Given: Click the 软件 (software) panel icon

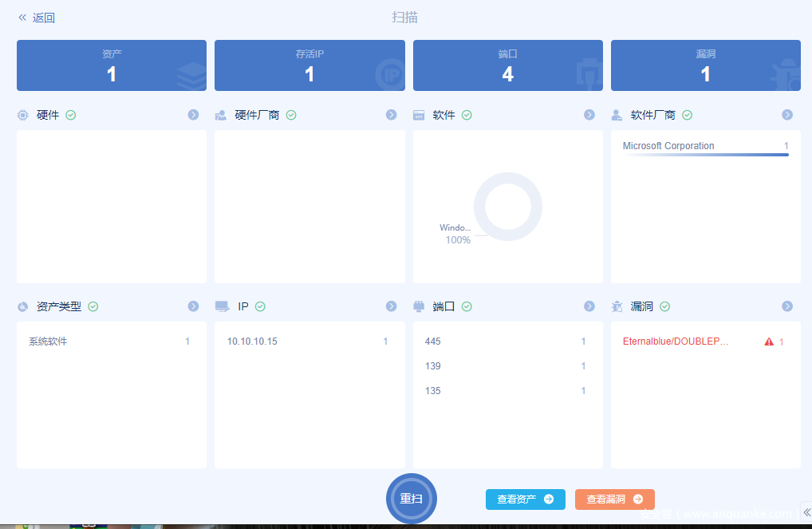Looking at the screenshot, I should click(419, 115).
